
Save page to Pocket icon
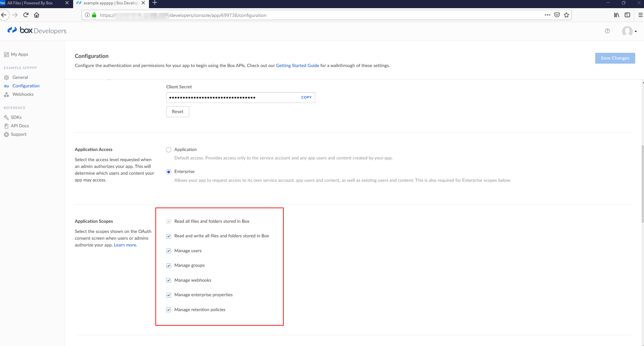[x=557, y=15]
